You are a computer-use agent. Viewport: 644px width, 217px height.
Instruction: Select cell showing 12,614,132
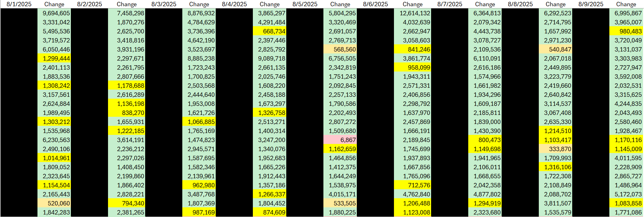pos(412,13)
